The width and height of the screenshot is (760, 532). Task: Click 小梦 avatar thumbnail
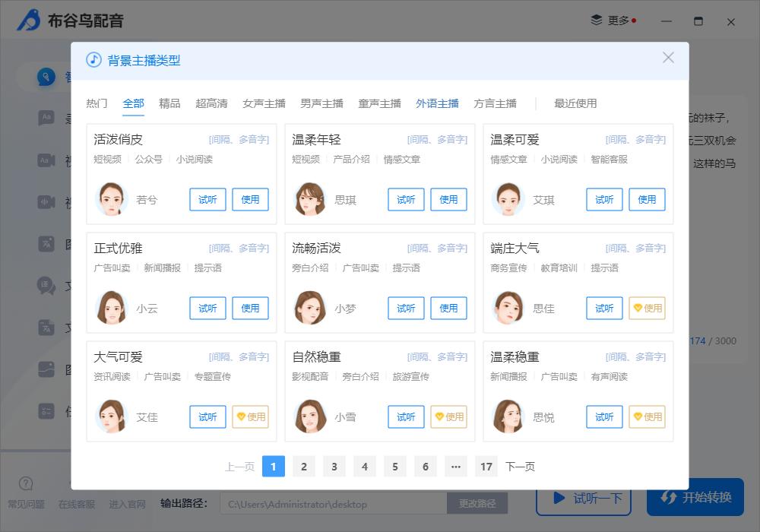click(310, 308)
